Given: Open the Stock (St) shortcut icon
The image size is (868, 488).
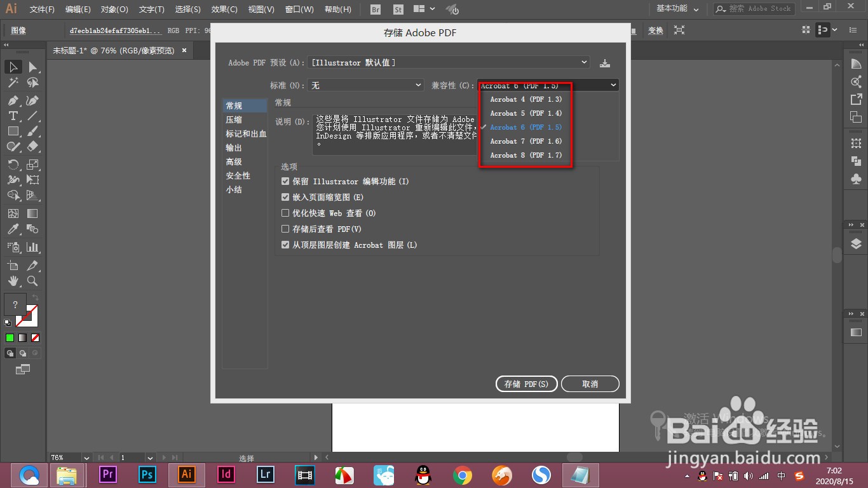Looking at the screenshot, I should click(x=398, y=10).
